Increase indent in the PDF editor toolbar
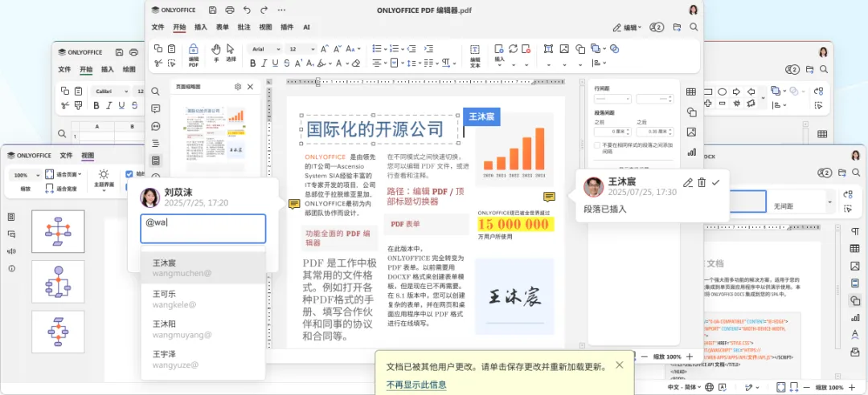868x395 pixels. [428, 49]
